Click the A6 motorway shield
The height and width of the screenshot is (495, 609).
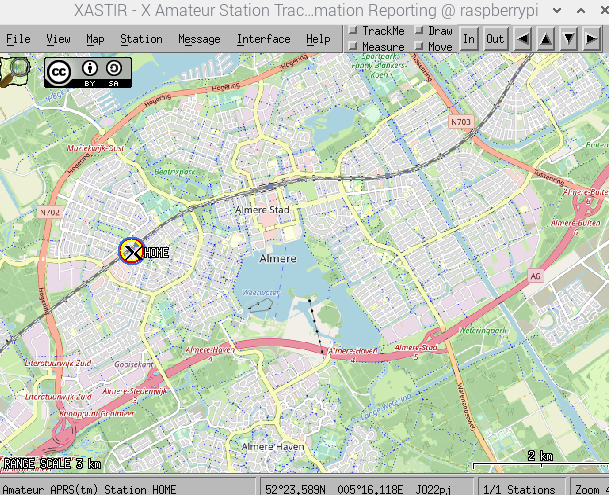535,276
